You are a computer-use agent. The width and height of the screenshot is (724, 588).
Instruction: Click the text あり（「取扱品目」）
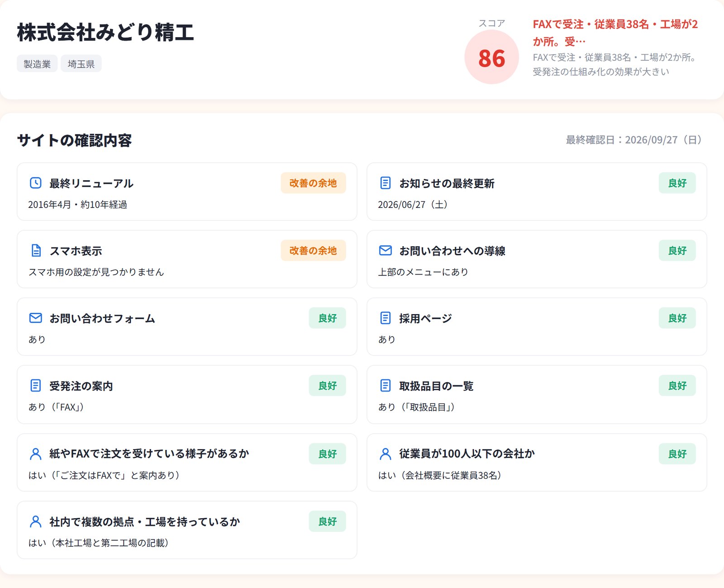click(418, 407)
